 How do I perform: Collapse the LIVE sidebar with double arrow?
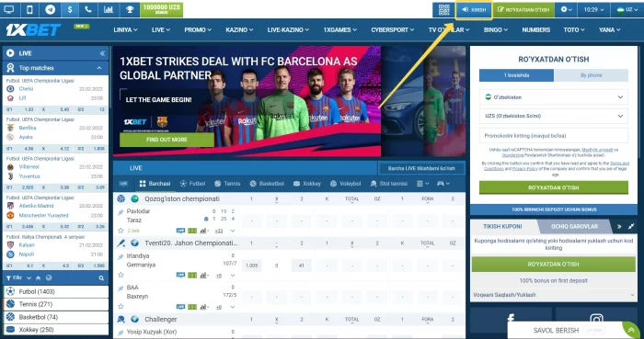(102, 53)
